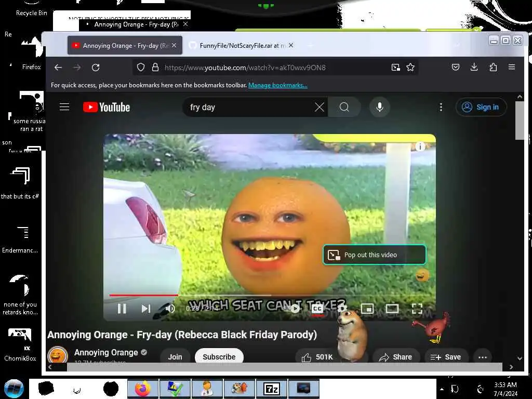Click the page vertical scrollbar thumb
532x399 pixels.
pos(520,120)
